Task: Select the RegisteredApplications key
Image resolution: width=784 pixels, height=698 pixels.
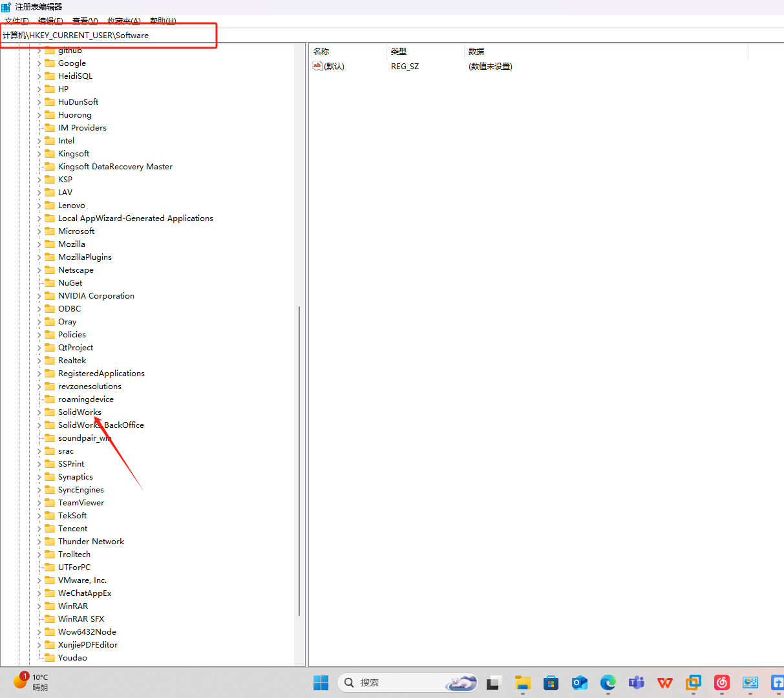Action: click(101, 373)
